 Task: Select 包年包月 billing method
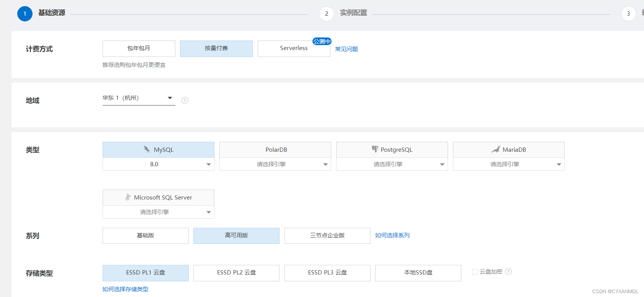click(139, 49)
